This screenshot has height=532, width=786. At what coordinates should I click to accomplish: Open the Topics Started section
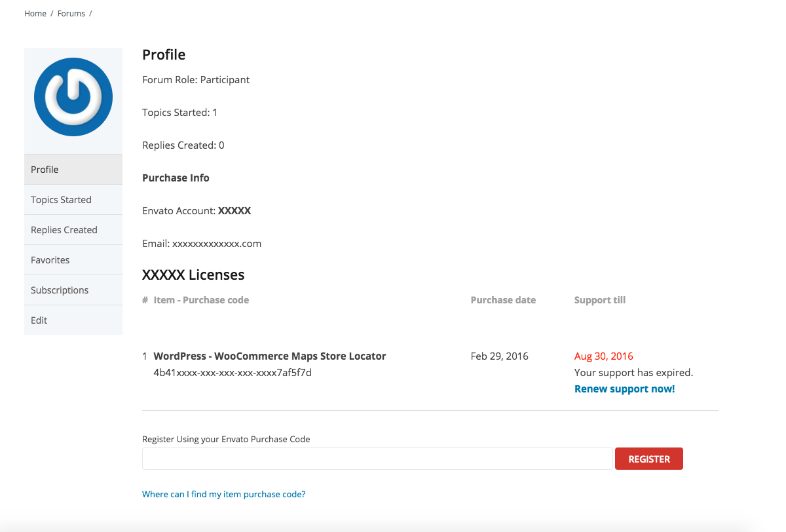[x=61, y=200]
